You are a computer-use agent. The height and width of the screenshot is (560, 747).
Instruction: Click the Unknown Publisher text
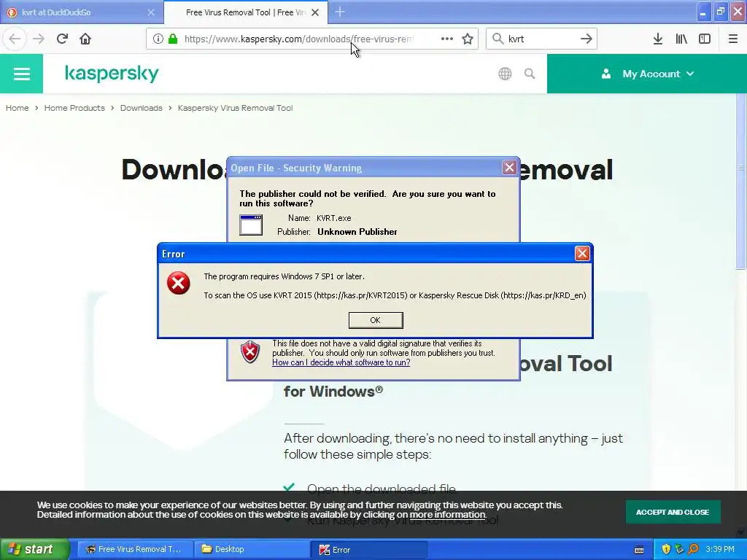pyautogui.click(x=357, y=232)
